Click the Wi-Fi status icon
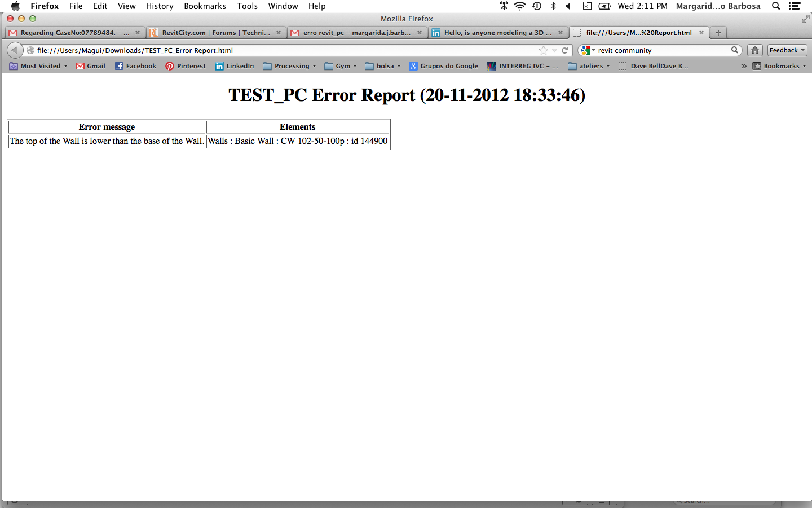 point(520,6)
